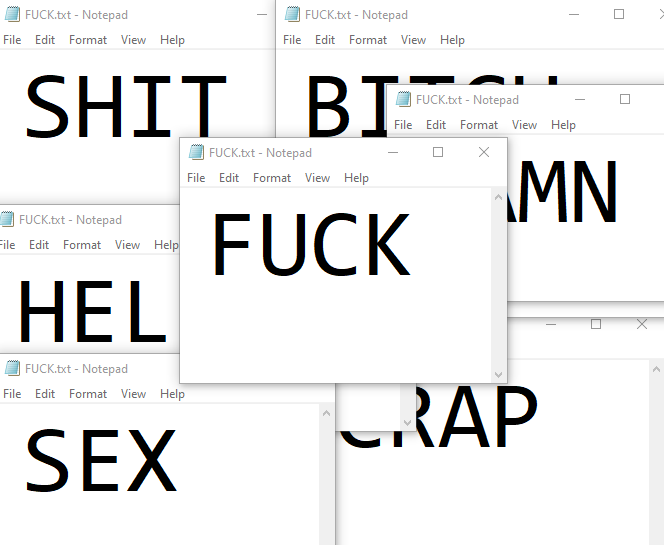Open View menu in the DAMN window
The width and height of the screenshot is (664, 545).
[x=524, y=125]
